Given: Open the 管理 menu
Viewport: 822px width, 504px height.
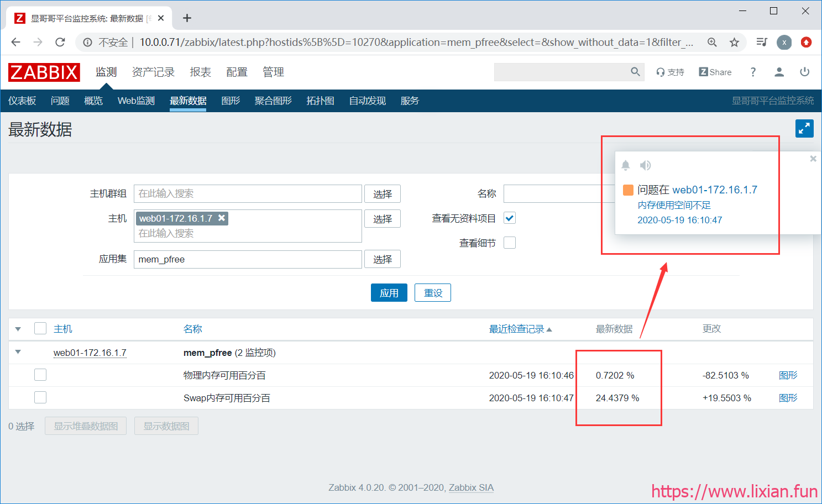Looking at the screenshot, I should pyautogui.click(x=273, y=72).
